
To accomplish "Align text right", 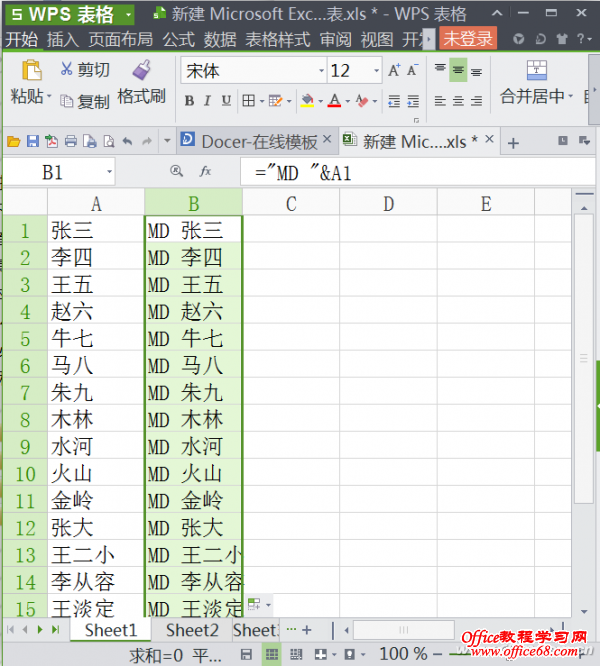I will tap(476, 101).
